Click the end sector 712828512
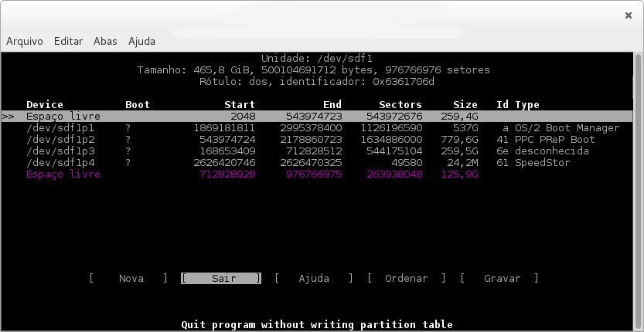The width and height of the screenshot is (644, 332). (314, 151)
